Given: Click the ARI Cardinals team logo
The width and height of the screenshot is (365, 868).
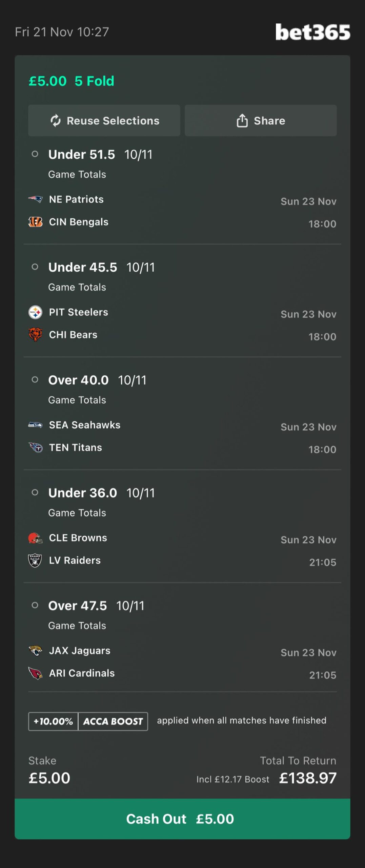Looking at the screenshot, I should tap(35, 673).
